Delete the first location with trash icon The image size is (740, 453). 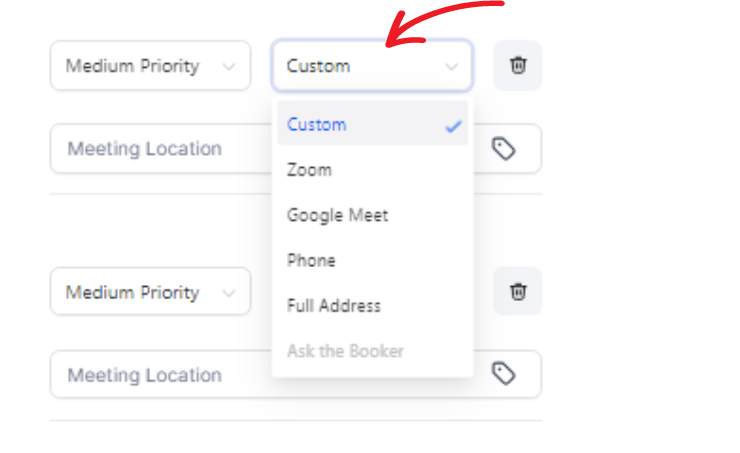(x=518, y=65)
